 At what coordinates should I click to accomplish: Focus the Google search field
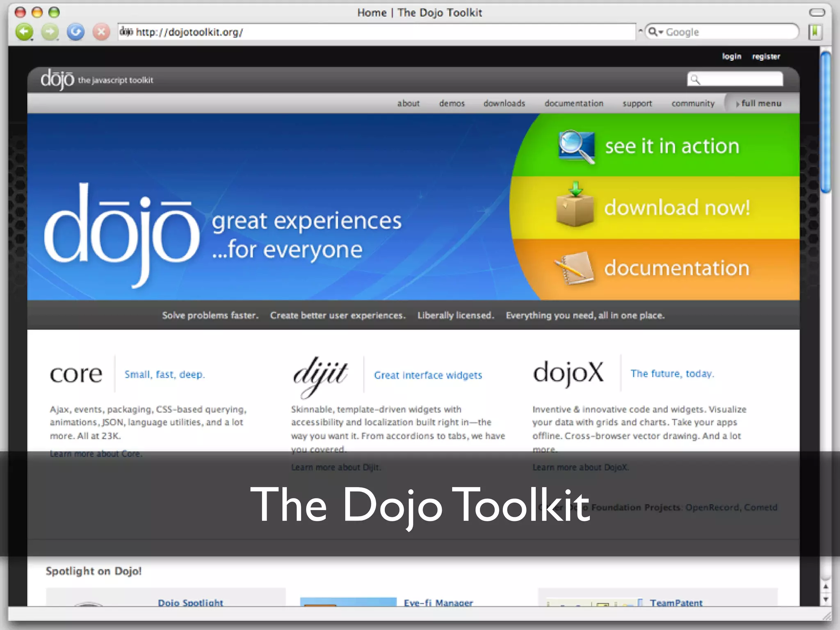pos(722,32)
